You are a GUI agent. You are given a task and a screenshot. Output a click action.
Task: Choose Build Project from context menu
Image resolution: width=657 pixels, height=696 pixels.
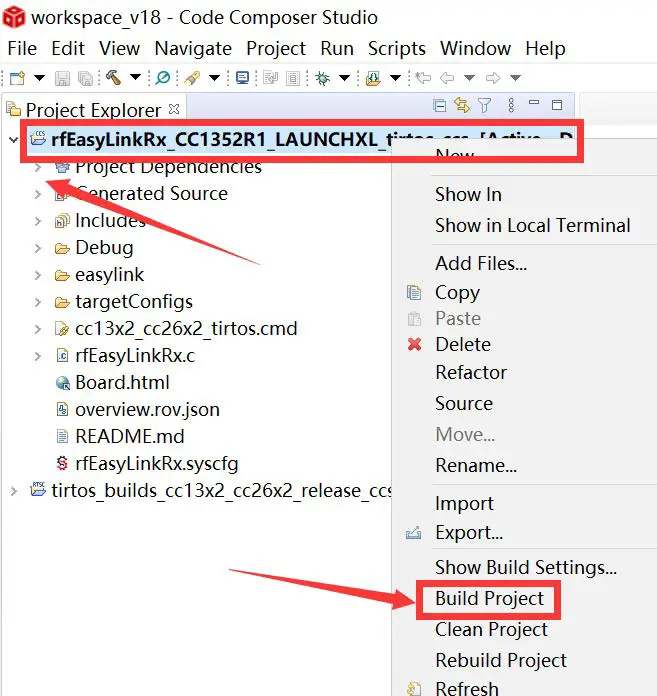click(489, 598)
